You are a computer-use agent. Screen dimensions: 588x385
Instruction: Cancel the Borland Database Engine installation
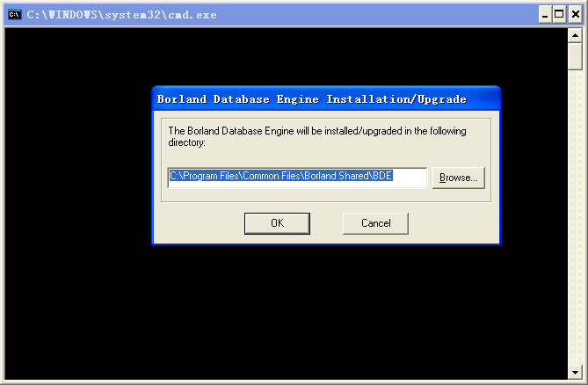(375, 223)
